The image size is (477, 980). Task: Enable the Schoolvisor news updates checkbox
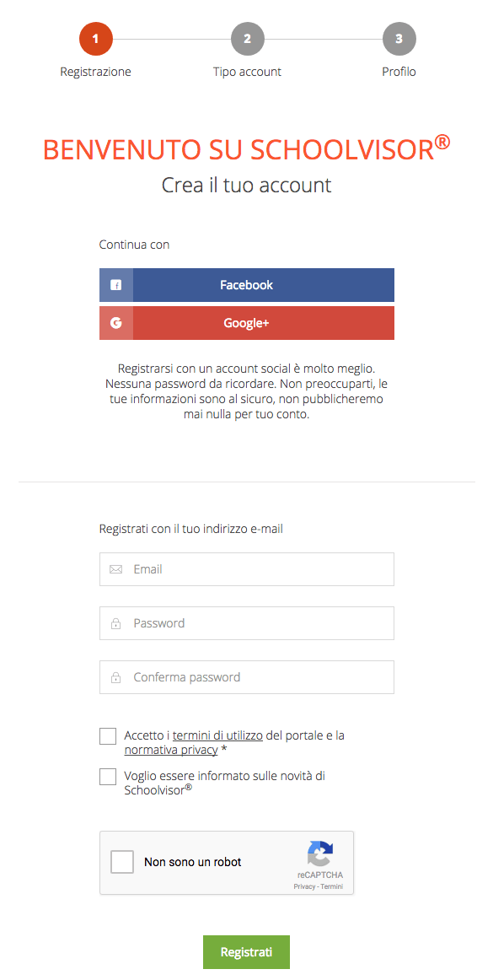coord(108,777)
